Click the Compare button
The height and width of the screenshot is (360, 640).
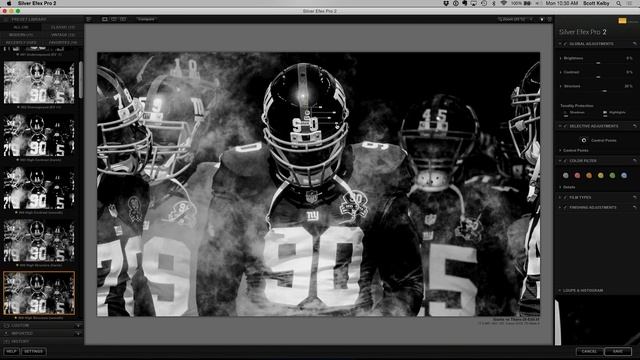tap(146, 19)
